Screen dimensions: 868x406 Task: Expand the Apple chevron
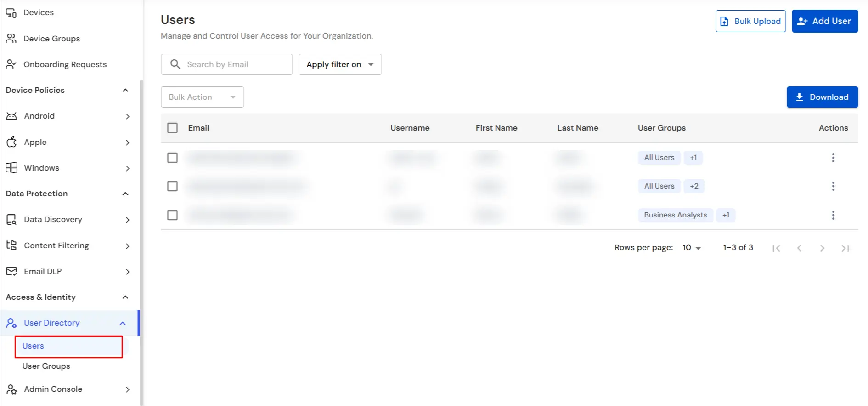(128, 143)
